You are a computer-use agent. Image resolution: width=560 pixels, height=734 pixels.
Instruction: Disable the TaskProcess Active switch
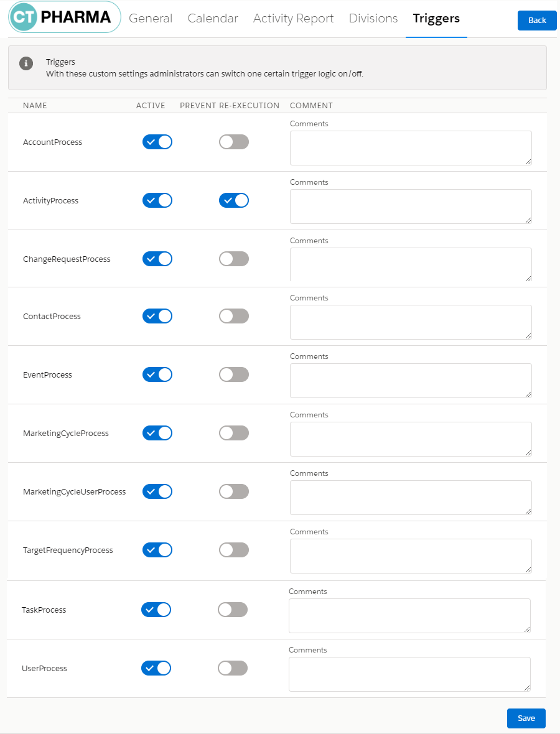coord(156,610)
